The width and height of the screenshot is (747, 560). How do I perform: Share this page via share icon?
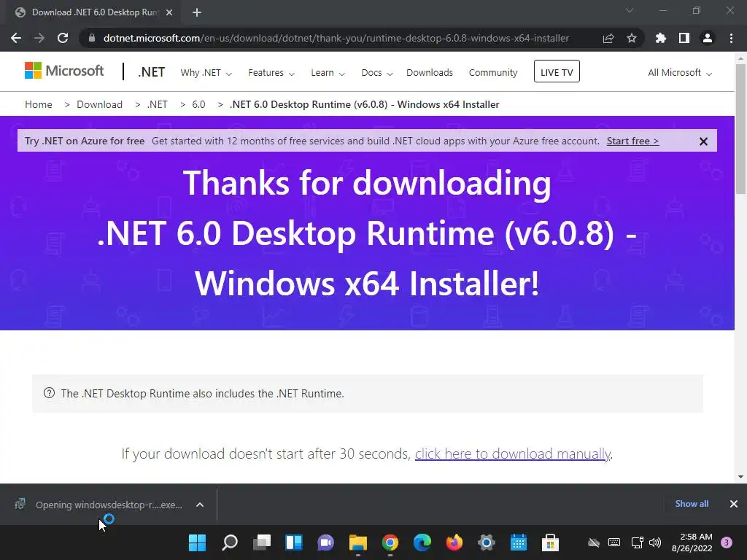click(608, 38)
